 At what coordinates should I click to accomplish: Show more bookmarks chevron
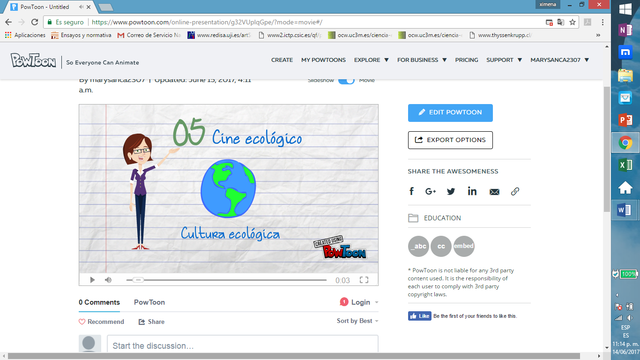pos(598,35)
